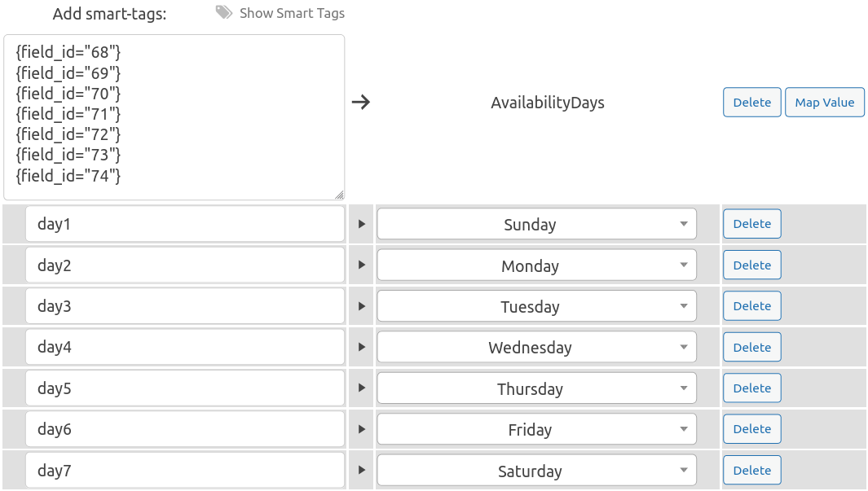Delete the day2 Monday row
Screen dimensions: 868x491
click(x=751, y=265)
